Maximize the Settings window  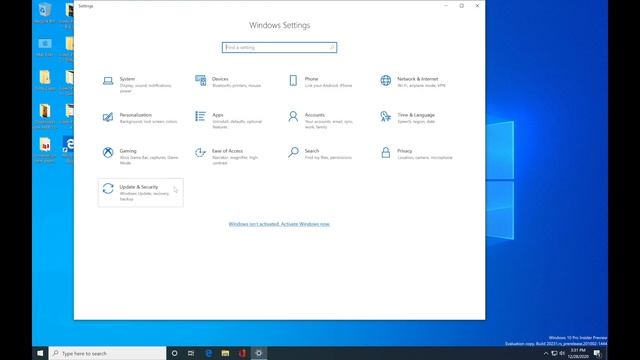point(462,6)
